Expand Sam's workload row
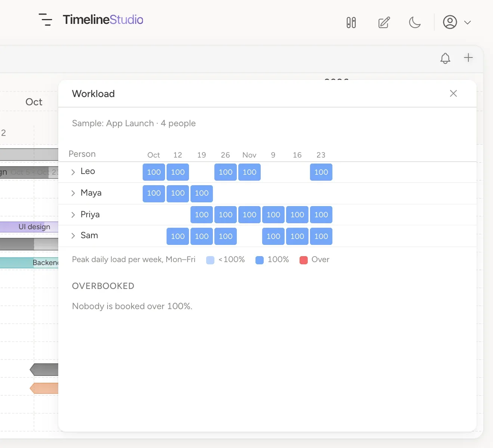The image size is (493, 448). pos(73,236)
